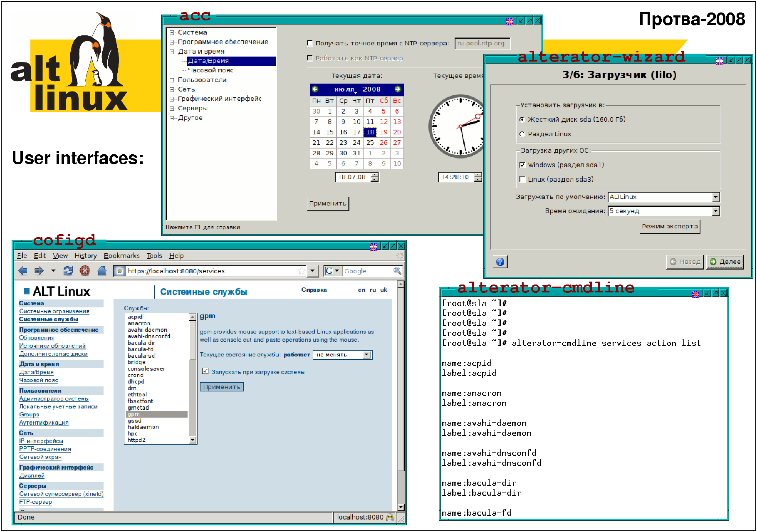Viewport: 757px width, 532px height.
Task: Click the browser Back arrow icon
Action: (x=23, y=271)
